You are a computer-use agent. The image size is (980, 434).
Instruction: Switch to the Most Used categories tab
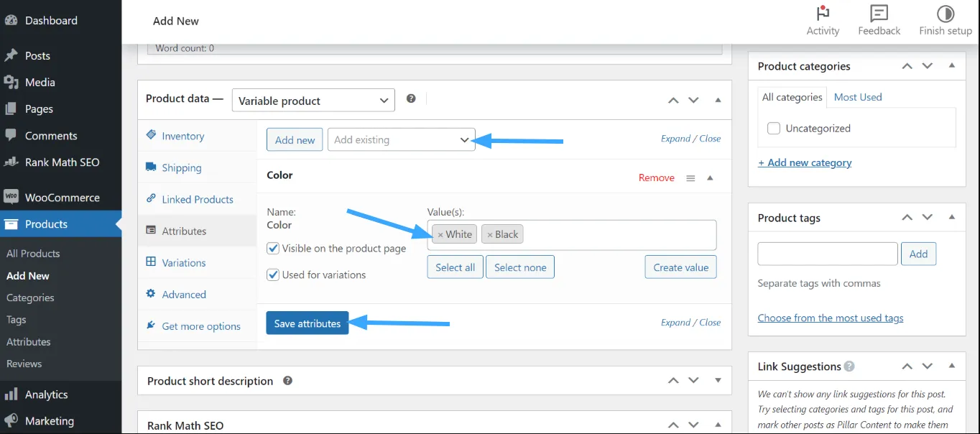point(858,97)
